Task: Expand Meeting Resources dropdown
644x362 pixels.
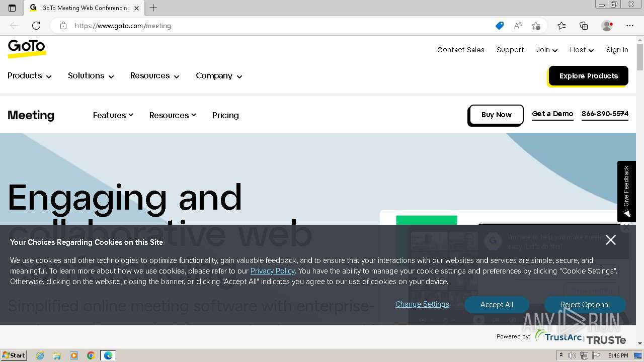Action: pyautogui.click(x=173, y=115)
